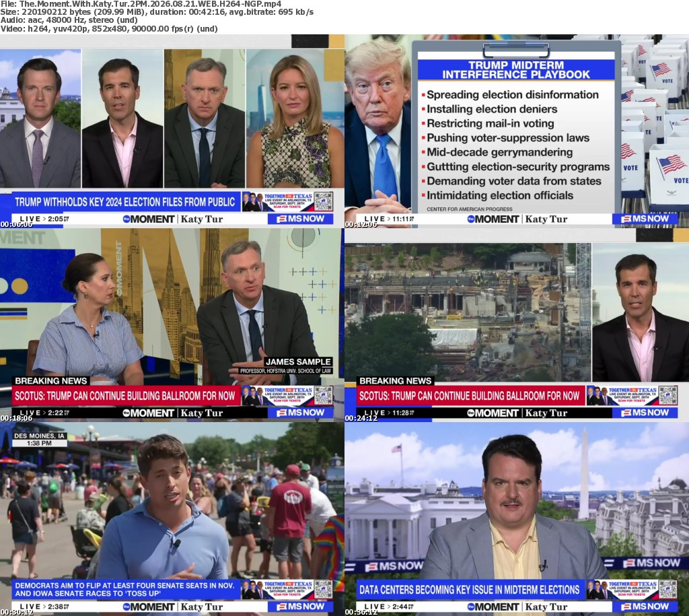Select the Audio aac 48000 Hz line

[69, 20]
